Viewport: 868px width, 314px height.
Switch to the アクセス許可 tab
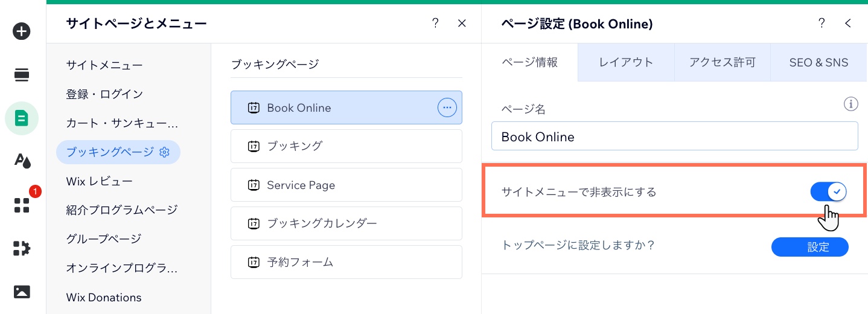[x=723, y=62]
